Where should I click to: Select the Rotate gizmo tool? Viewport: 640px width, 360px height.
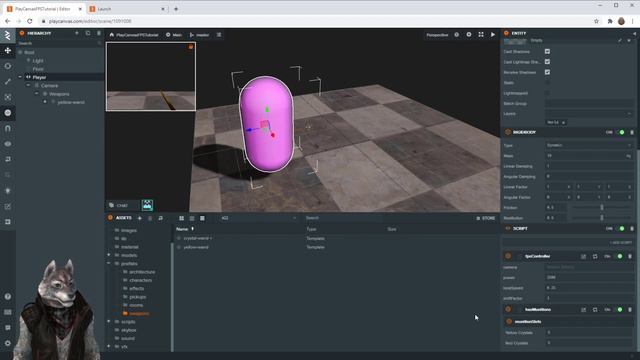[8, 66]
